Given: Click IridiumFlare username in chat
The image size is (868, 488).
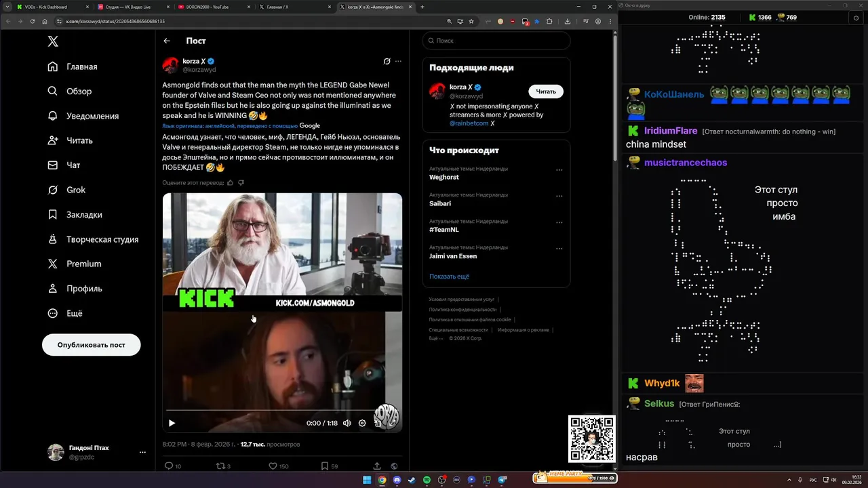Looking at the screenshot, I should point(671,131).
